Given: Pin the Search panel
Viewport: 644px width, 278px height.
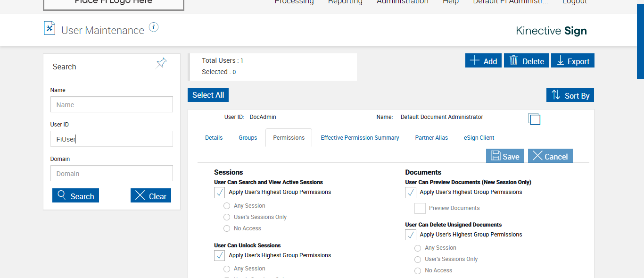Looking at the screenshot, I should [x=162, y=63].
